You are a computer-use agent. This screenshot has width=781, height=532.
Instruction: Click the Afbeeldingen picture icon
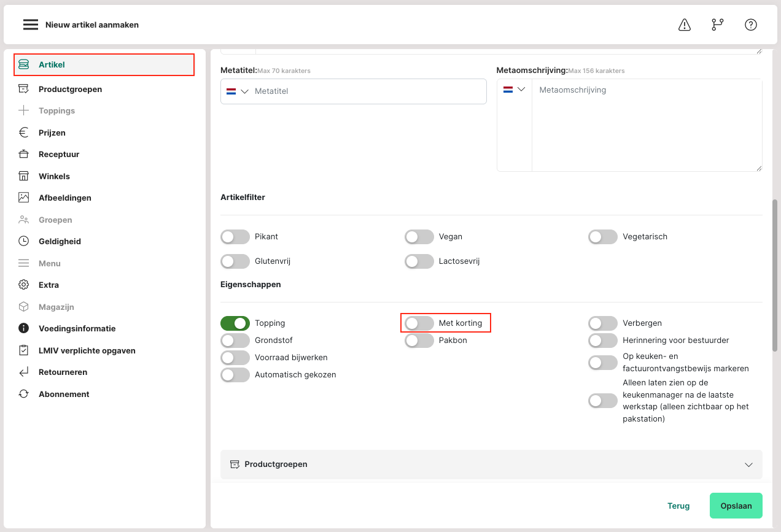[24, 198]
